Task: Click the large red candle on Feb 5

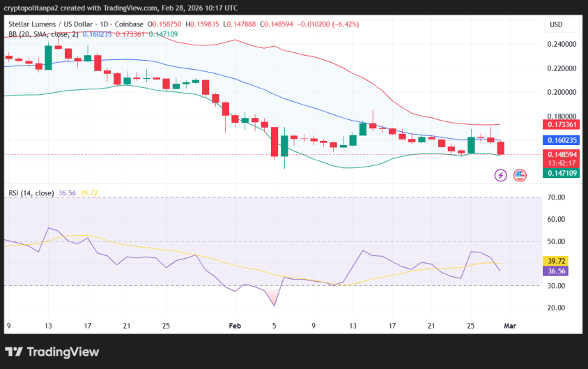Action: tap(274, 142)
